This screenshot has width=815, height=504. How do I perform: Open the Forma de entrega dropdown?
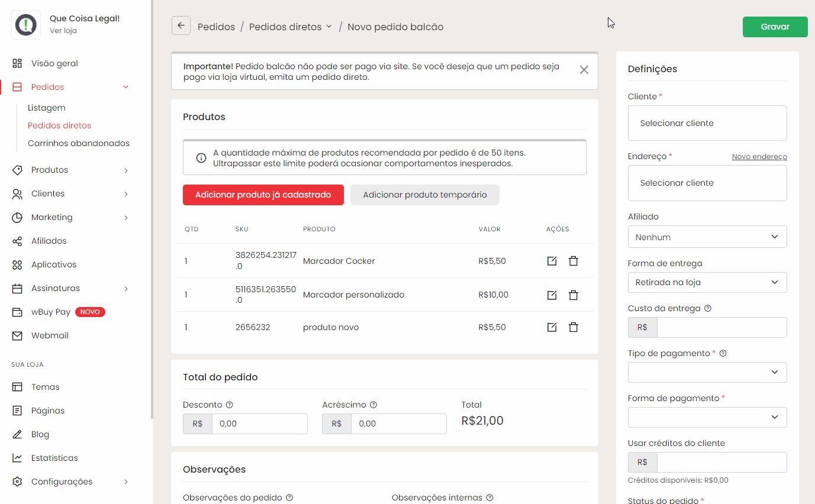(x=707, y=282)
